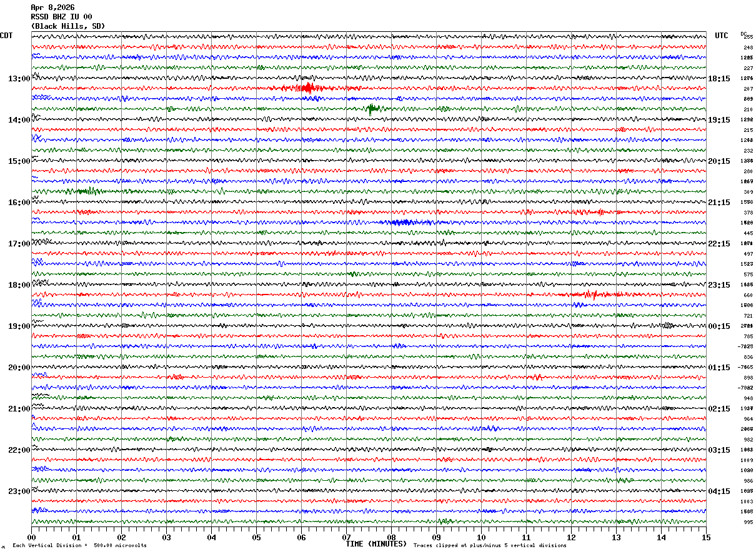Click the 23:15 UTC time label
This screenshot has height=554, width=756.
719,285
